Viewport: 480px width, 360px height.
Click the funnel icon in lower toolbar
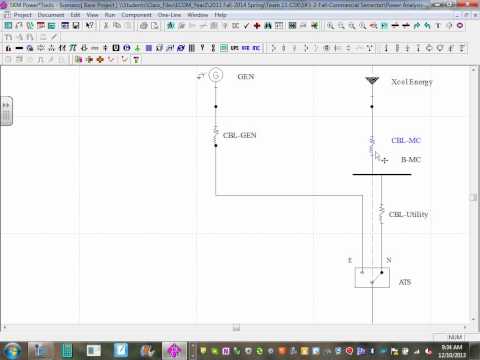coord(136,60)
